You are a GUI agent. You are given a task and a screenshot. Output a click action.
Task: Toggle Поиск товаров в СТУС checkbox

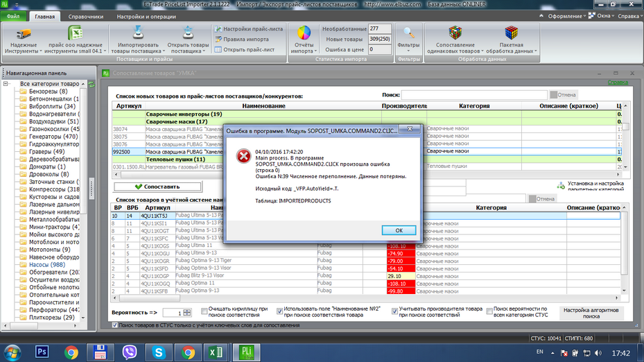(x=114, y=325)
